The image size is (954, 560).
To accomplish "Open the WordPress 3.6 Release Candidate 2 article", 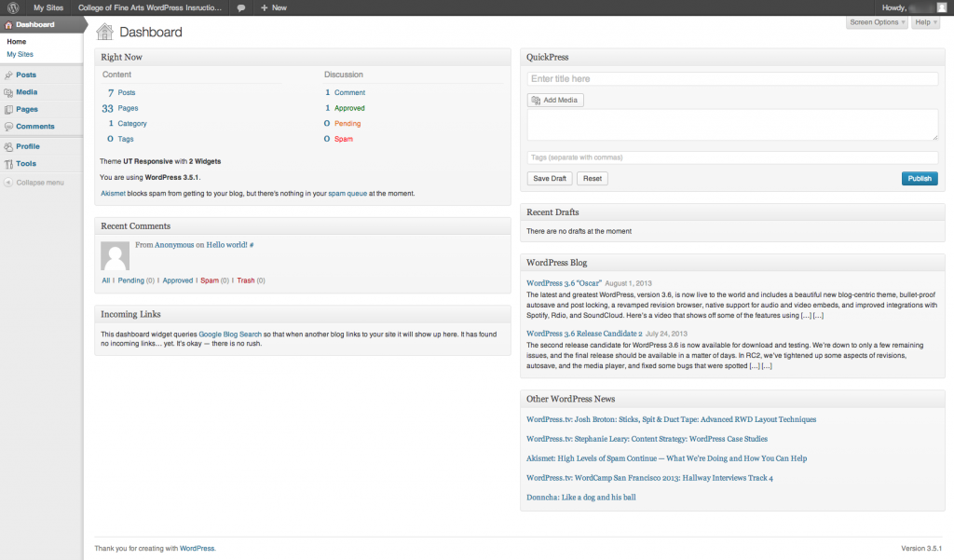I will [x=584, y=335].
